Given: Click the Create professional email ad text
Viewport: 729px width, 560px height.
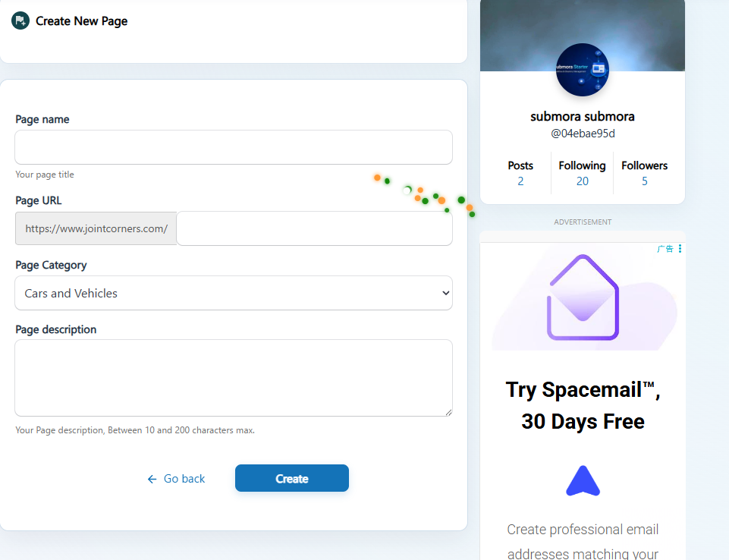Looking at the screenshot, I should pyautogui.click(x=583, y=541).
